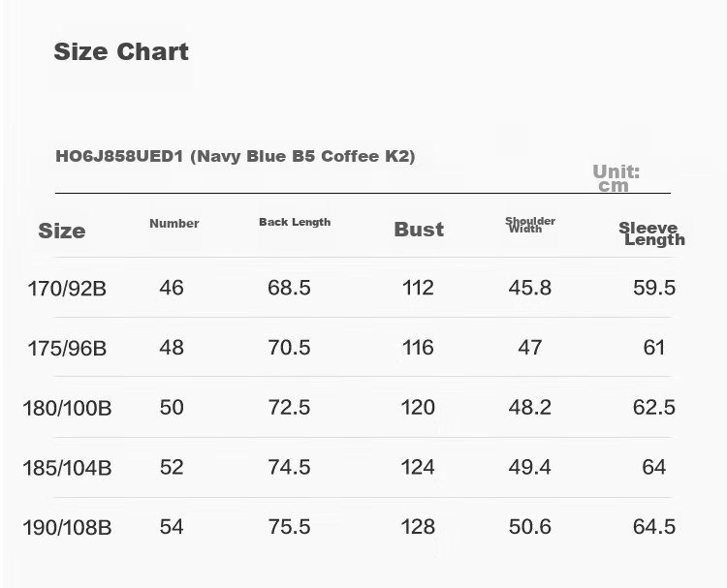Click the Size column header
The height and width of the screenshot is (588, 727).
pyautogui.click(x=62, y=231)
